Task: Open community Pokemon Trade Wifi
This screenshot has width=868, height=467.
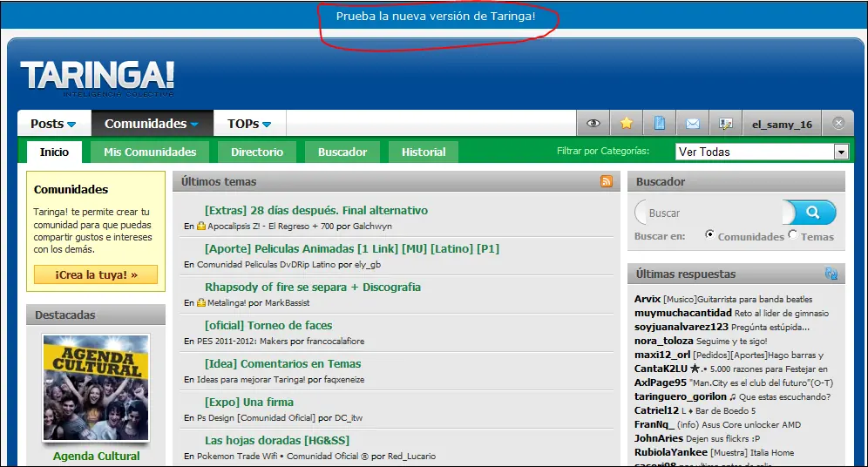Action: 283,456
